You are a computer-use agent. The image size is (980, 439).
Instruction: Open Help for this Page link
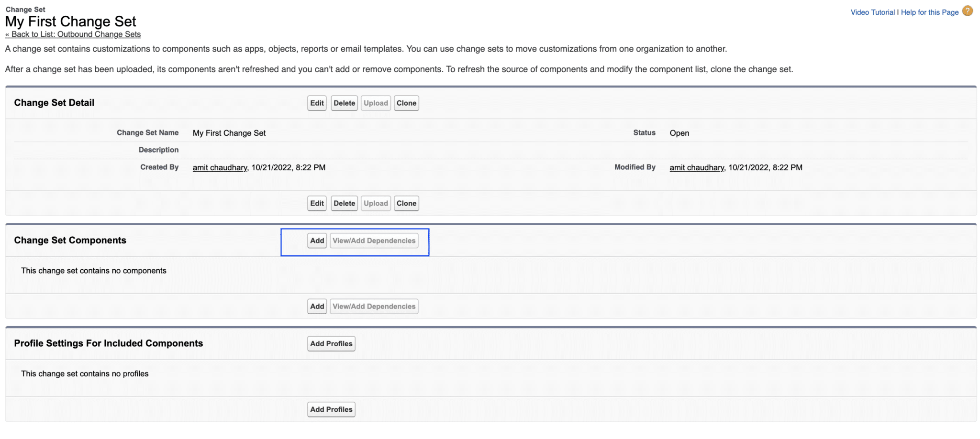point(929,12)
